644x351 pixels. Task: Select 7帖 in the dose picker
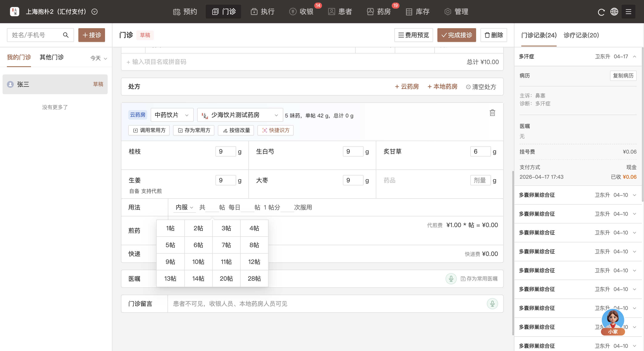(x=226, y=245)
